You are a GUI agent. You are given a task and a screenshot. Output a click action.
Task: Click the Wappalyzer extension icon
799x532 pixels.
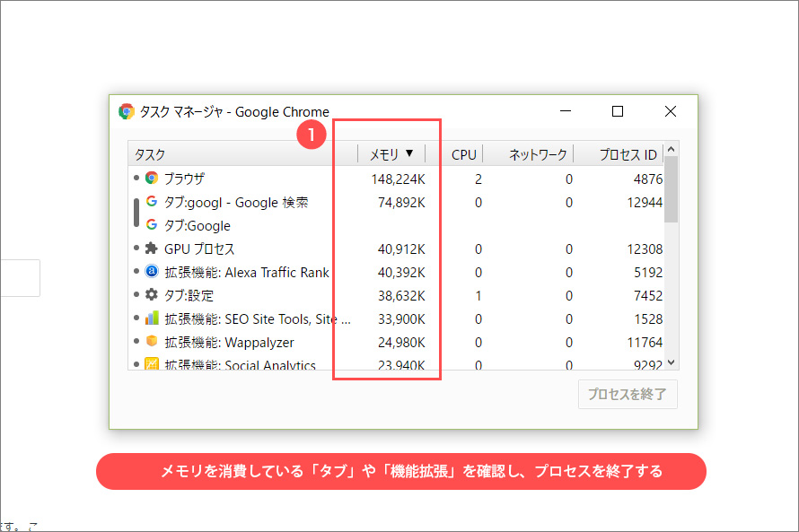coord(152,341)
